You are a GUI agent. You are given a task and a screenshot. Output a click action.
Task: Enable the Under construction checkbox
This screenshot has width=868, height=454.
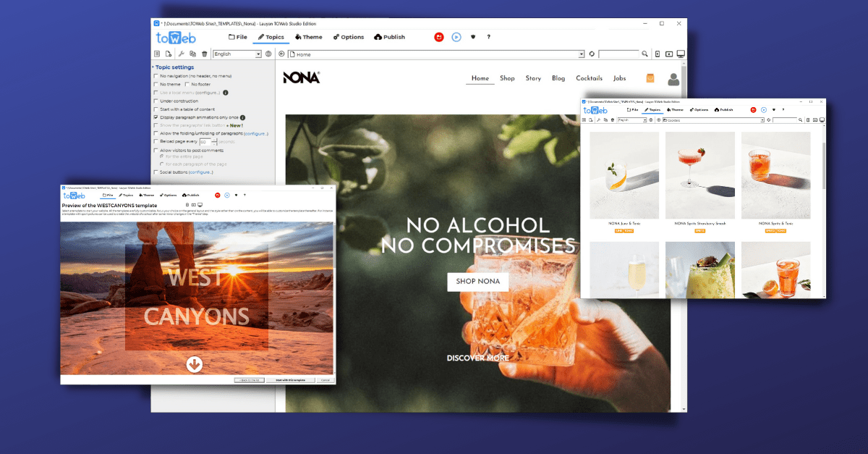(x=156, y=101)
